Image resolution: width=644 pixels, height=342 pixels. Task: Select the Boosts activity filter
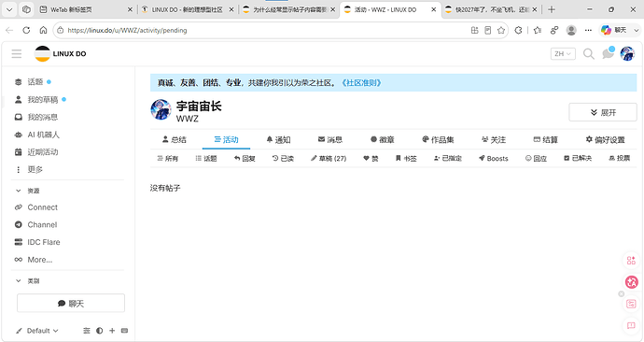point(494,158)
